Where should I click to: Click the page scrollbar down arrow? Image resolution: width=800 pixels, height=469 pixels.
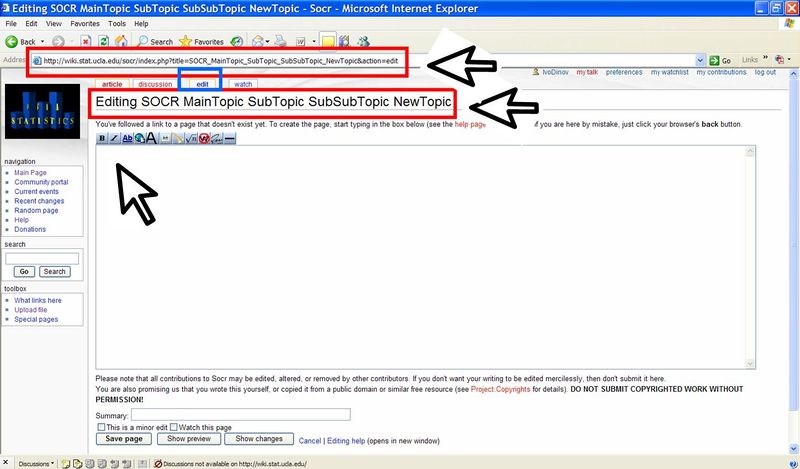point(794,449)
